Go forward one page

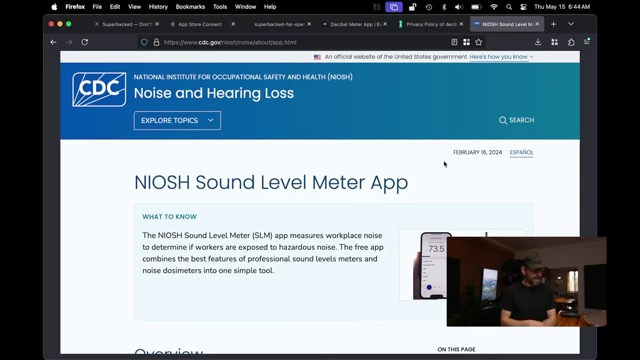click(x=69, y=42)
